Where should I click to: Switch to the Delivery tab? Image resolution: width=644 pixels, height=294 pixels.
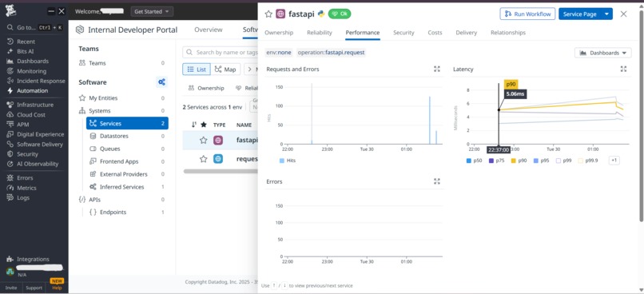tap(466, 33)
